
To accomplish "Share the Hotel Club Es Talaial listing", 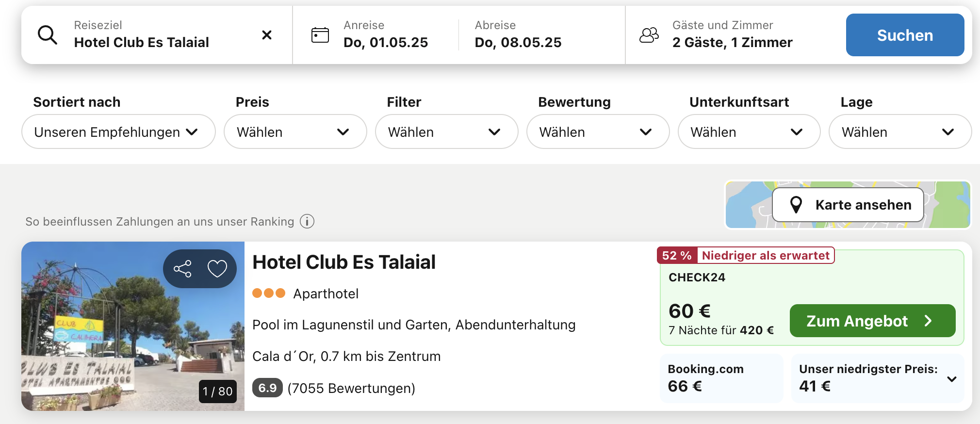I will pos(182,269).
